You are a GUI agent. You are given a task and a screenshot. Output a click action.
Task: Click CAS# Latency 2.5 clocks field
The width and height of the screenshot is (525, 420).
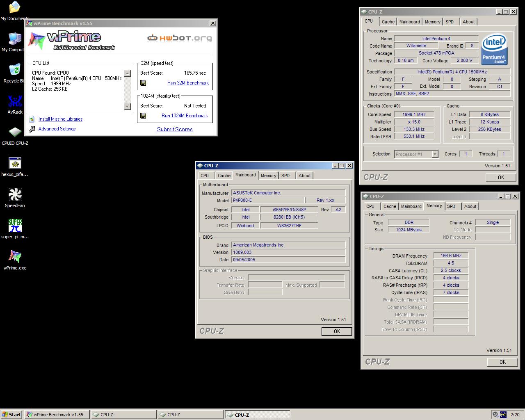point(451,271)
